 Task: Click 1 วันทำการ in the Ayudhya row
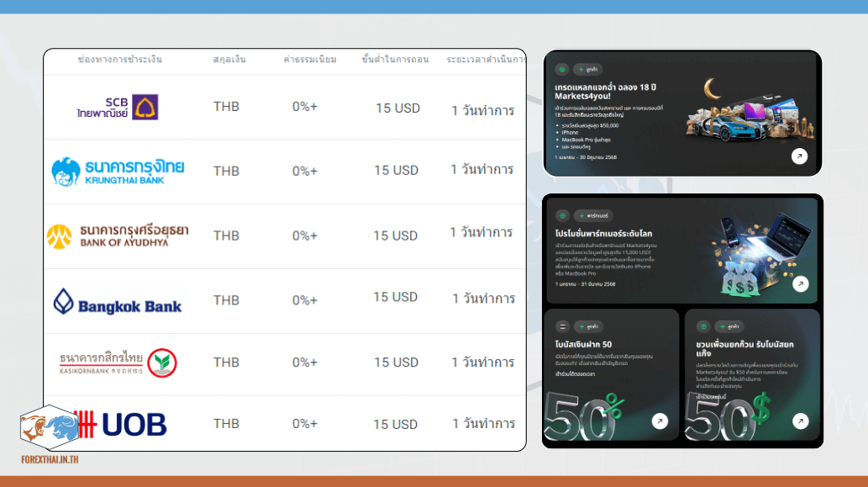481,231
